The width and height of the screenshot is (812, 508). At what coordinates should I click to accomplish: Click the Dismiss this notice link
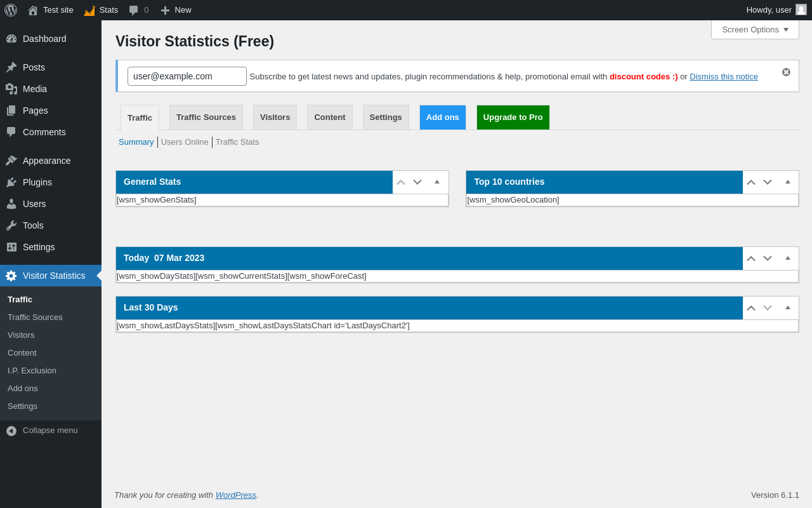(x=724, y=77)
